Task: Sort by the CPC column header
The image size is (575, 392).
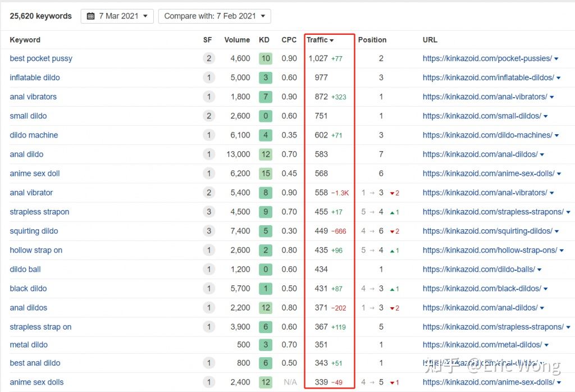Action: click(289, 40)
